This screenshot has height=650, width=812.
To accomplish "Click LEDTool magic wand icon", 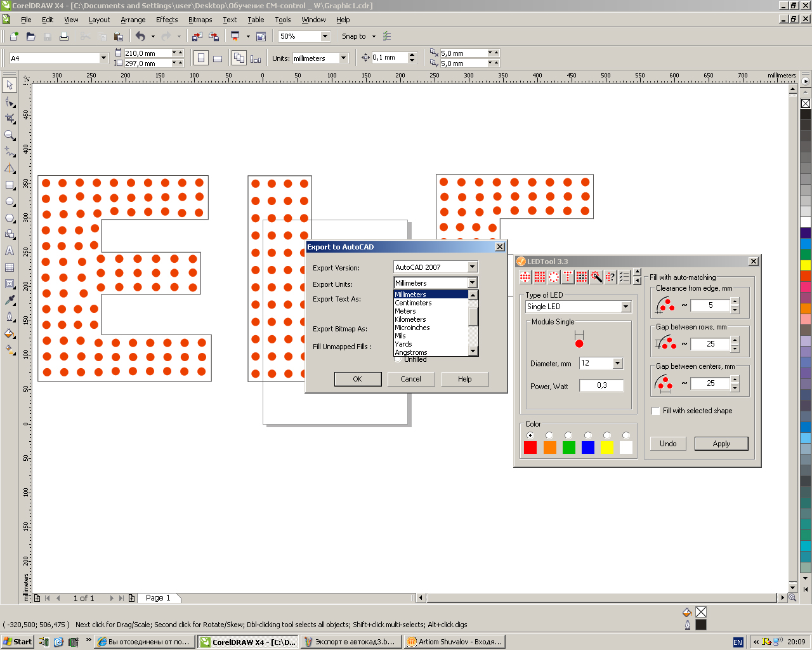I will (596, 277).
